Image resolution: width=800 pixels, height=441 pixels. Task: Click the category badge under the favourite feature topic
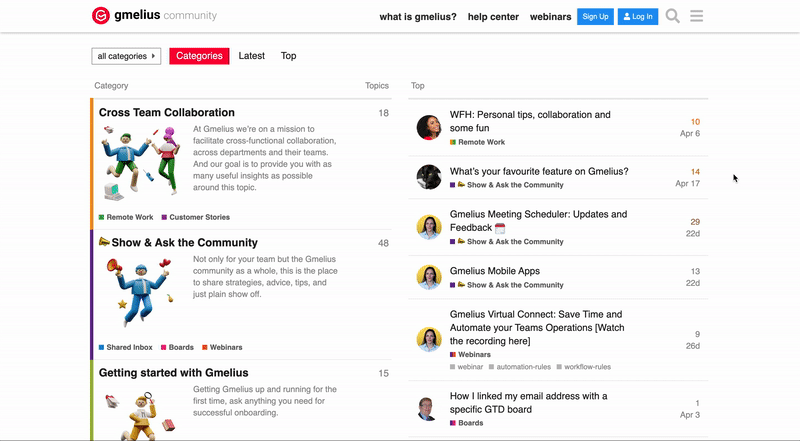[x=507, y=185]
